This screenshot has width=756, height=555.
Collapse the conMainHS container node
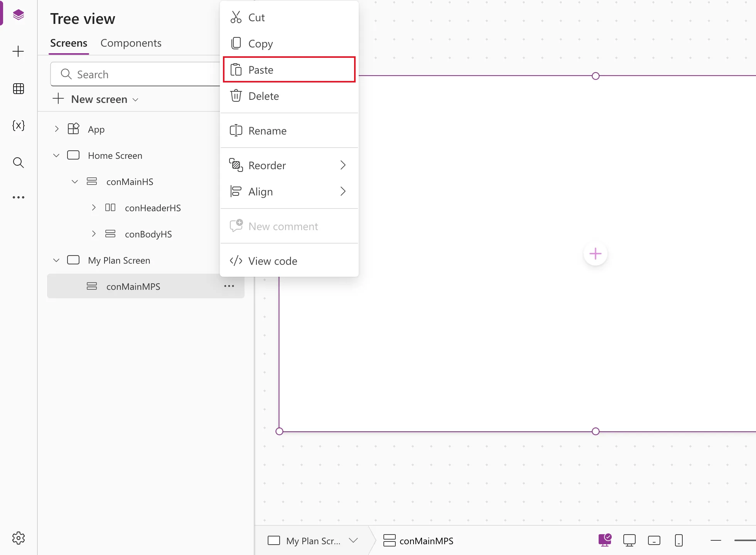(x=75, y=182)
